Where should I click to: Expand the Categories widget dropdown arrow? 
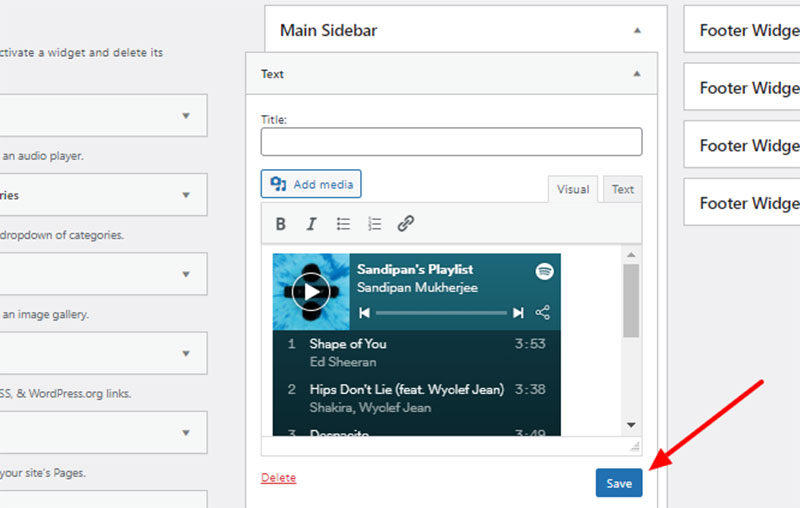[186, 195]
